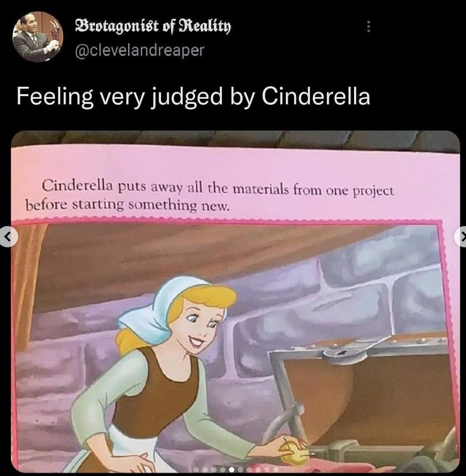This screenshot has height=476, width=466.
Task: Select the third carousel page dot
Action: pos(214,470)
